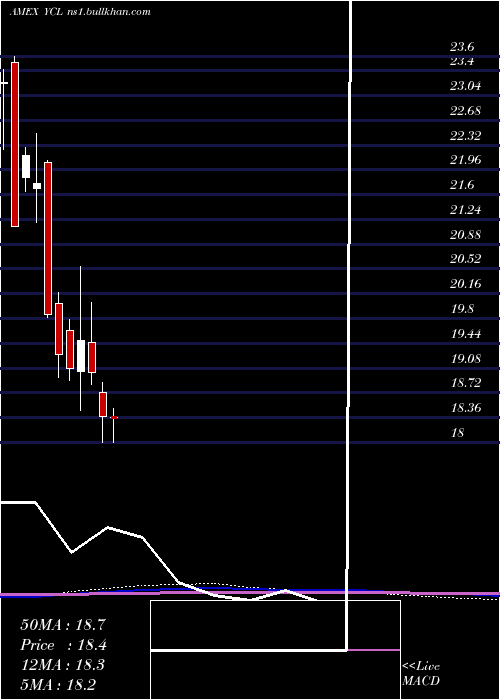The image size is (500, 700).
Task: Click the 21.96 price axis label
Action: tap(466, 159)
